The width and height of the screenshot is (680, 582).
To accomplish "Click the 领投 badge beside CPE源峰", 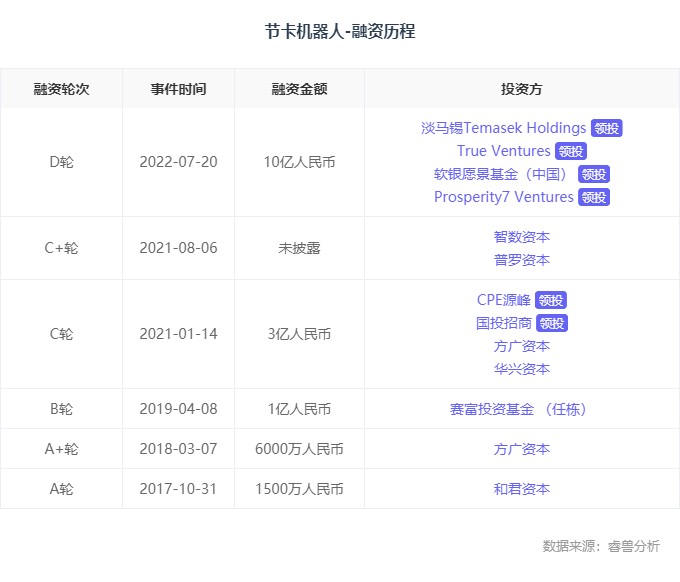I will coord(551,300).
